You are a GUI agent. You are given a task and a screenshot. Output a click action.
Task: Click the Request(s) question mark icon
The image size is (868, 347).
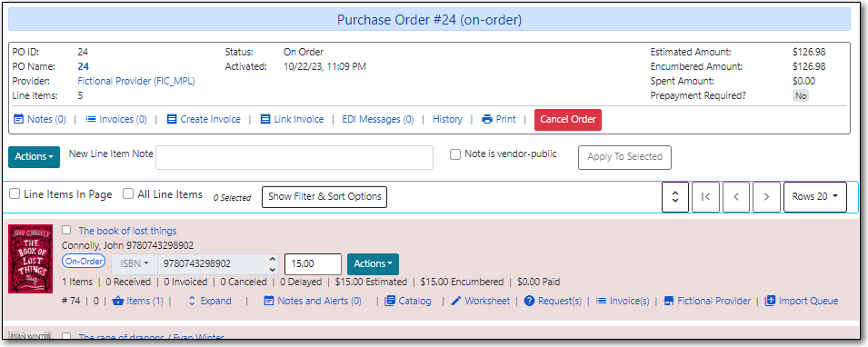click(x=529, y=301)
